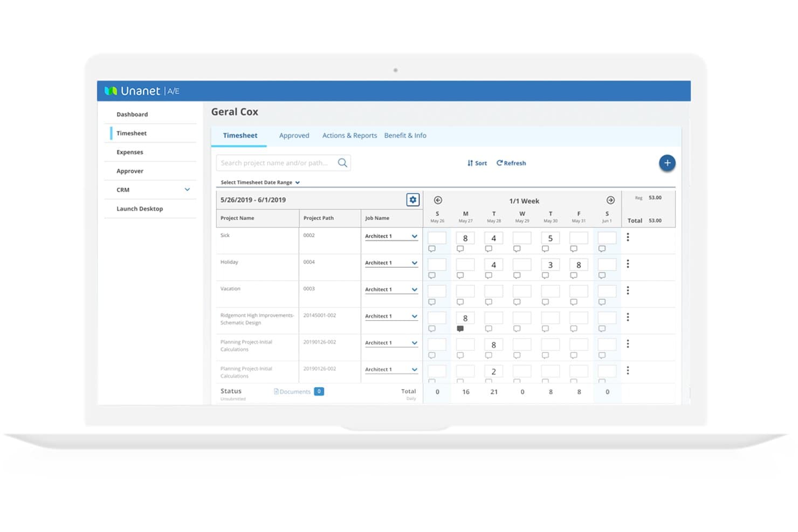Open the Select Timesheet Date Range dropdown
798x532 pixels.
click(x=260, y=182)
